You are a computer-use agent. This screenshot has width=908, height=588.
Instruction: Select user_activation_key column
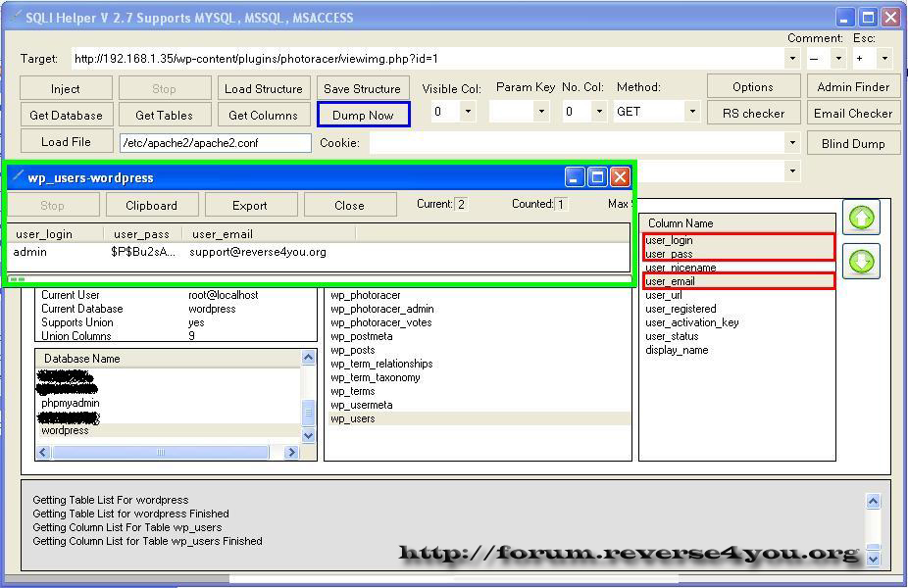pyautogui.click(x=737, y=322)
